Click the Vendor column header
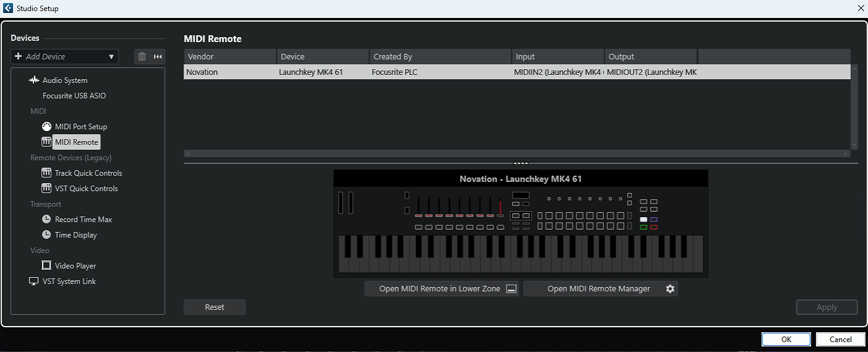The width and height of the screenshot is (868, 352). pos(230,56)
